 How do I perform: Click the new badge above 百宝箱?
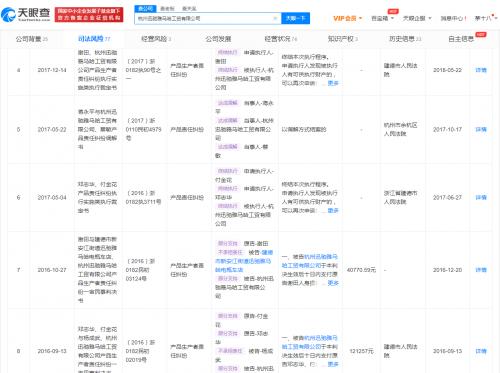point(393,11)
